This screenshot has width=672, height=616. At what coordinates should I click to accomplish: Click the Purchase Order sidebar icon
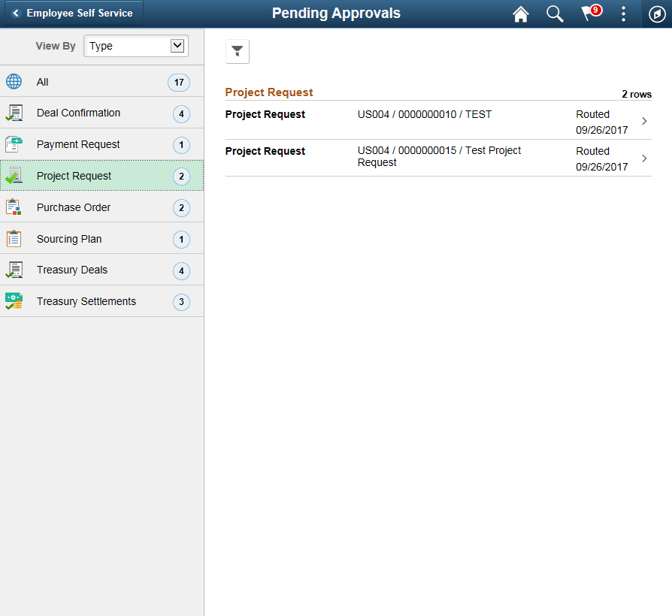tap(14, 207)
